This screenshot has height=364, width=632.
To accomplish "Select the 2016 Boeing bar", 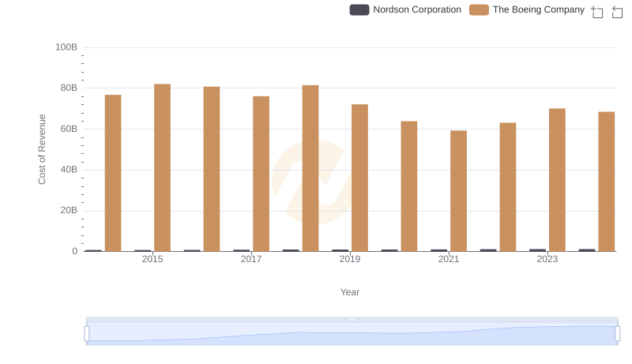I will point(212,169).
